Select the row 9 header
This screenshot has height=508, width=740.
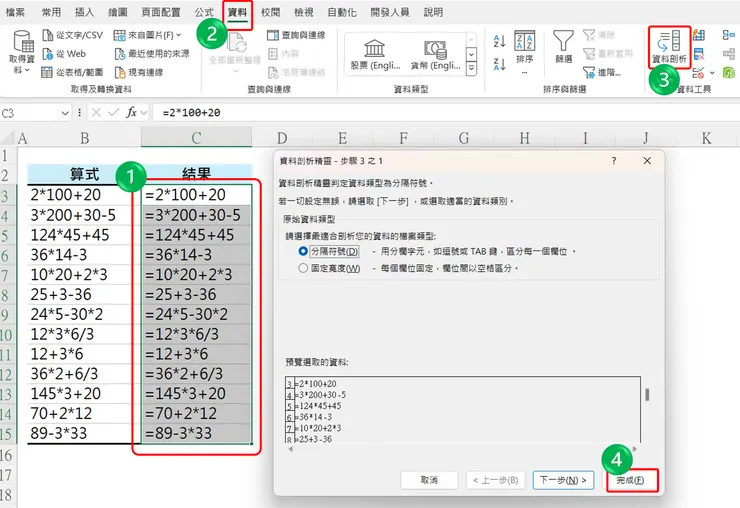(6, 314)
